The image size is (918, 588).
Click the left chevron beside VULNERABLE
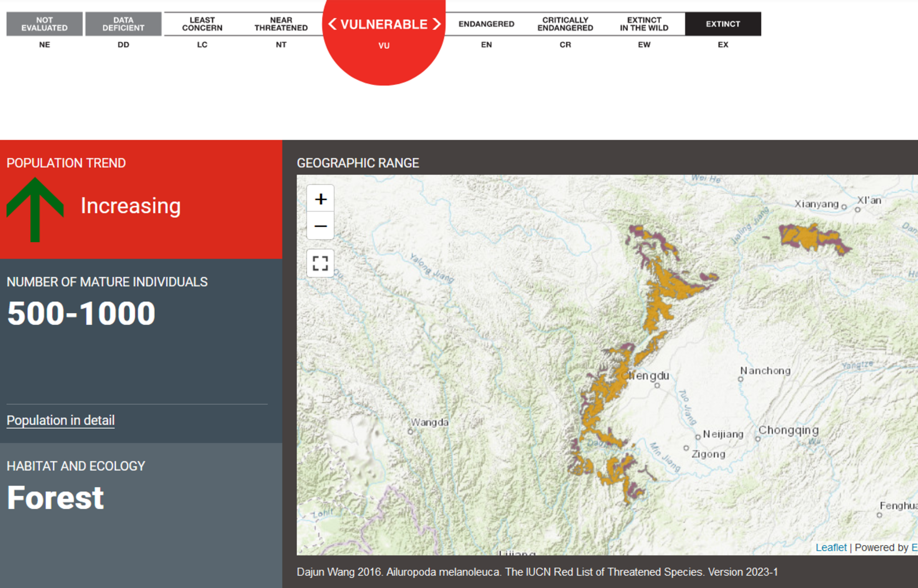332,24
